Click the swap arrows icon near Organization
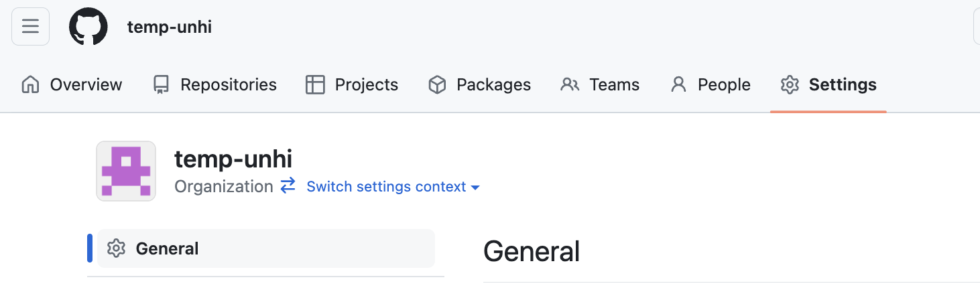The image size is (980, 296). tap(288, 186)
